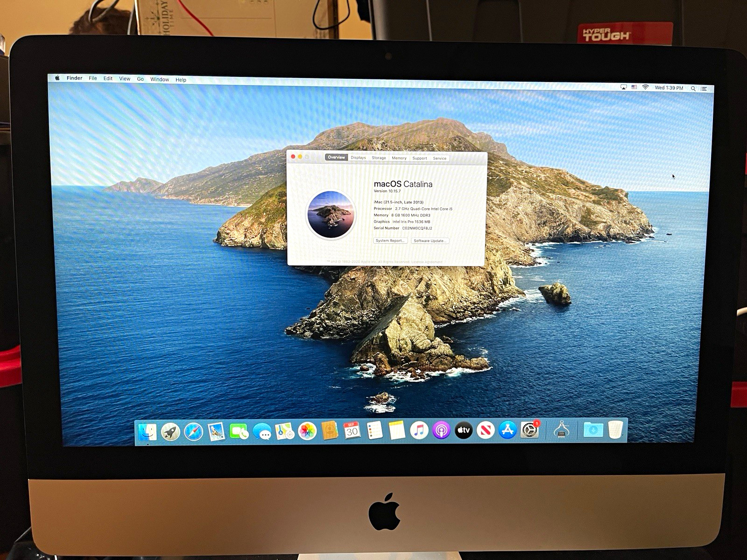This screenshot has height=560, width=747.
Task: Open Podcasts from the Dock
Action: point(441,430)
